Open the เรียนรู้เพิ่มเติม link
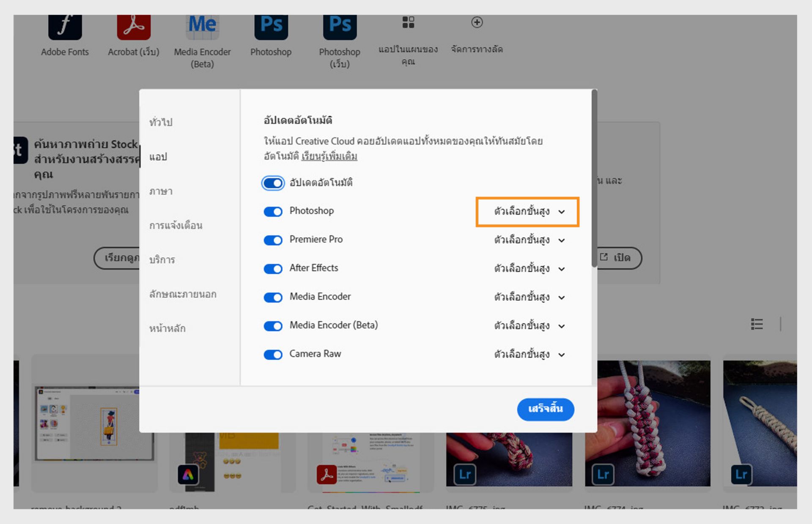The image size is (812, 524). tap(329, 156)
